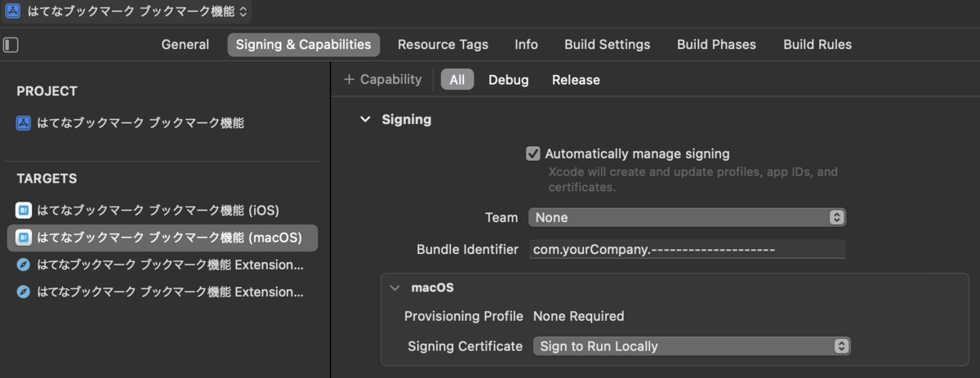Open the project breadcrumb popup at top
This screenshot has height=378, width=980.
pos(127,11)
